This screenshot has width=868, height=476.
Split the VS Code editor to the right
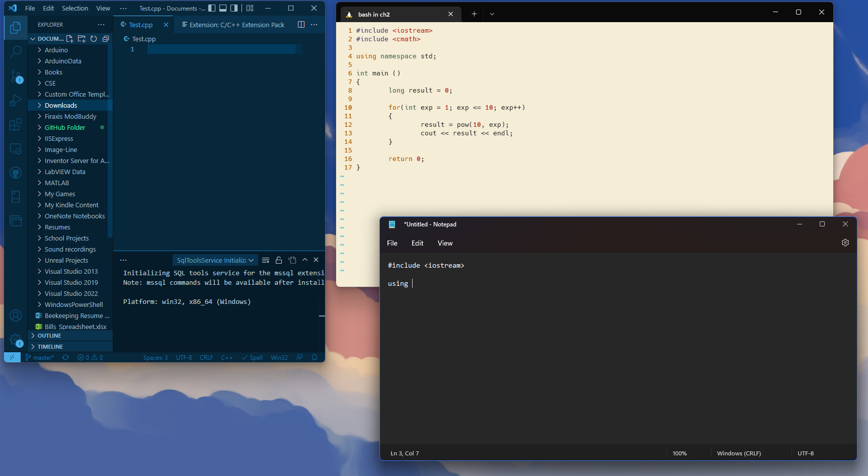point(301,25)
